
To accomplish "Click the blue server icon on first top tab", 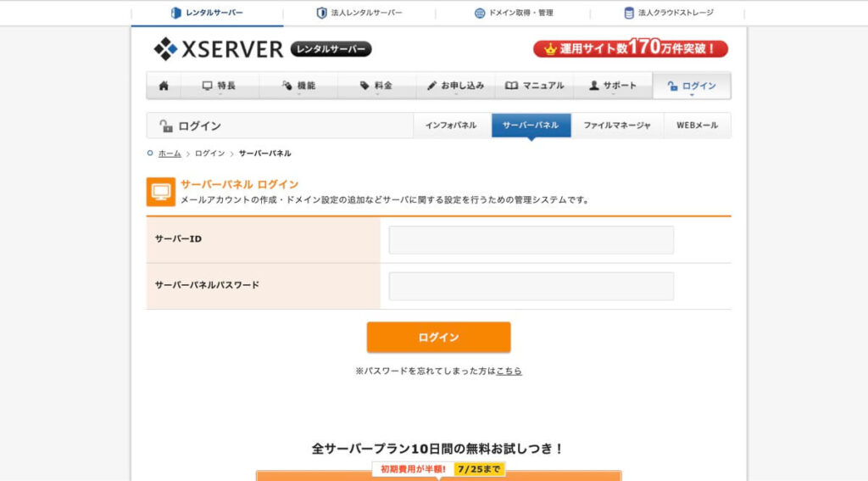I will click(x=176, y=13).
